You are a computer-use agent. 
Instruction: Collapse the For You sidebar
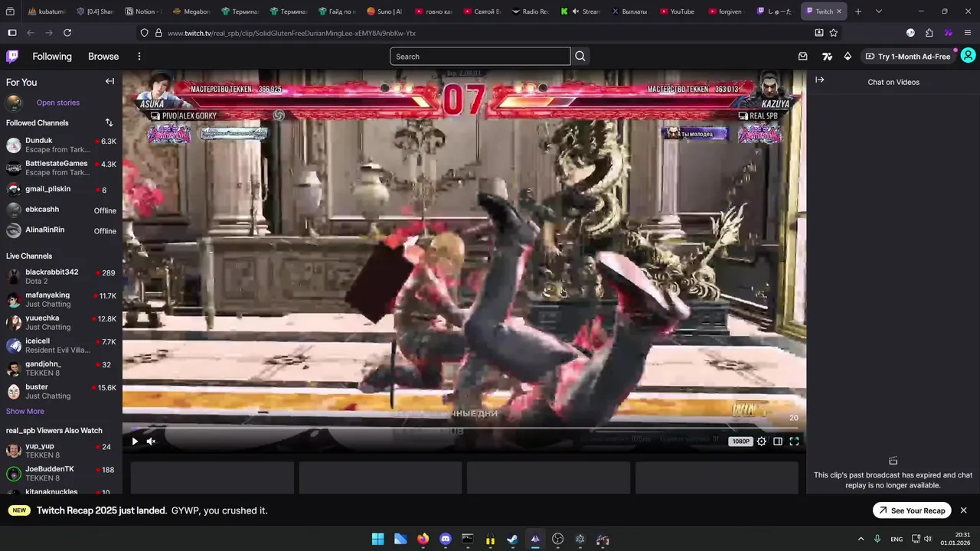pos(109,81)
